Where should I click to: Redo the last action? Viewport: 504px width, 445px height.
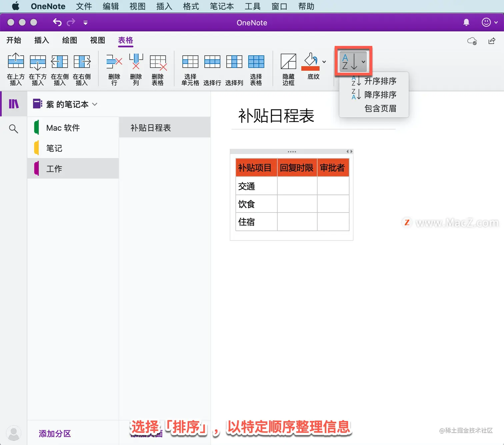[x=71, y=22]
